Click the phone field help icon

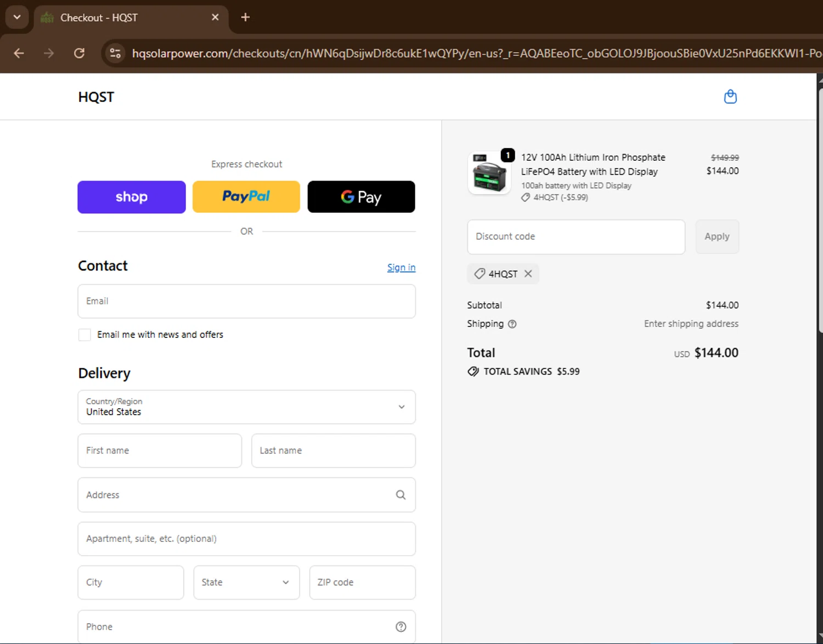[x=401, y=626]
